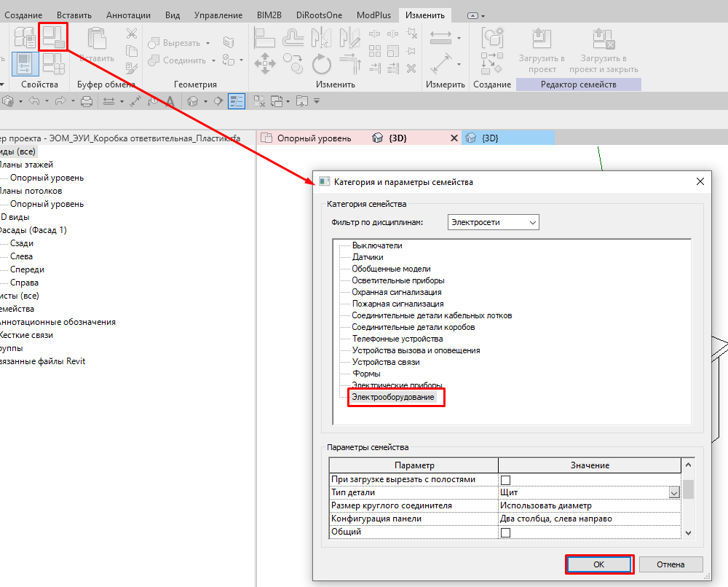
Task: Switch to the Аннотации ribbon tab
Action: coord(128,15)
